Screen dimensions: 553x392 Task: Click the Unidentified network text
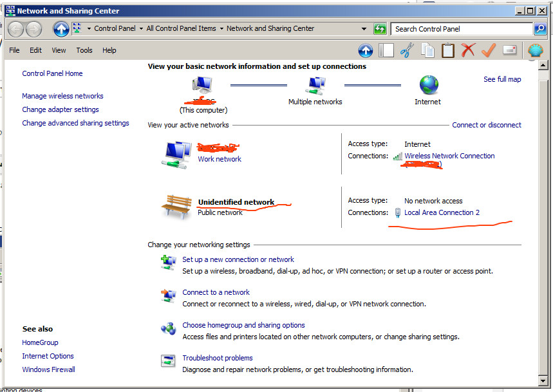[236, 202]
